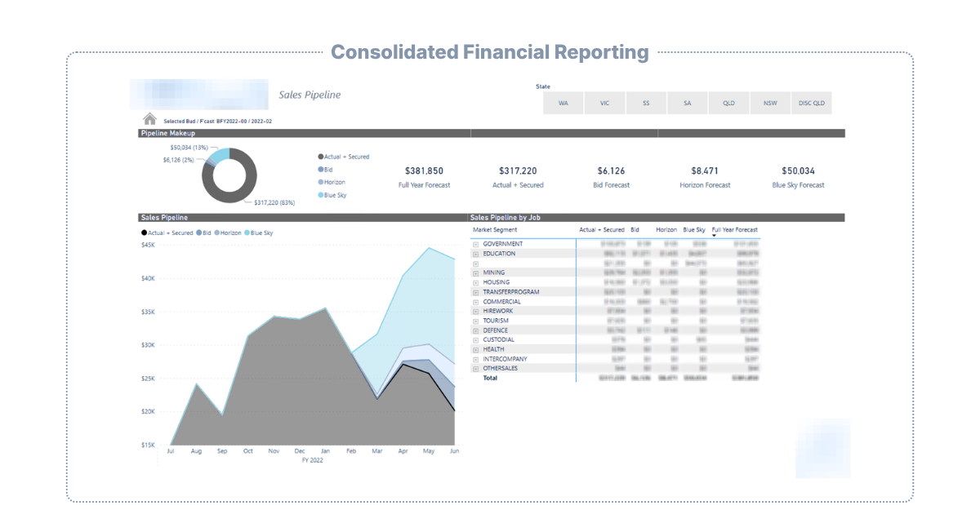Expand the TOURISM market segment
The height and width of the screenshot is (514, 980).
[x=475, y=321]
